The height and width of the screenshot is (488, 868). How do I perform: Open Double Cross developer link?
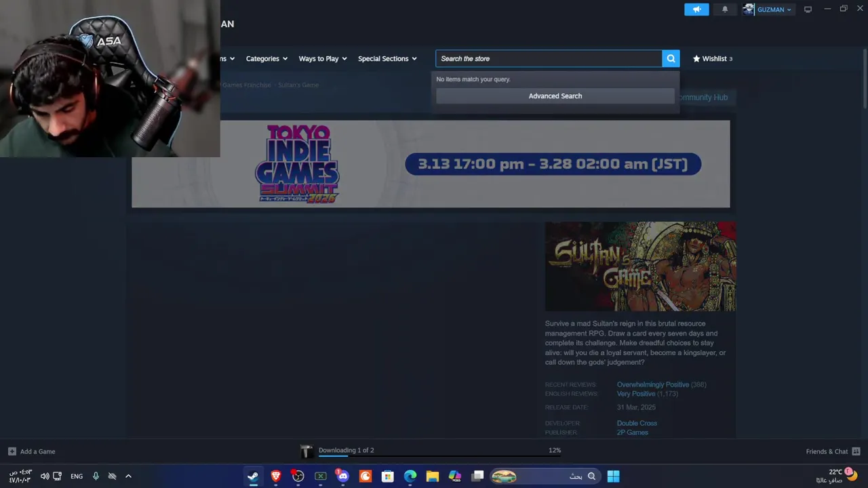tap(637, 423)
